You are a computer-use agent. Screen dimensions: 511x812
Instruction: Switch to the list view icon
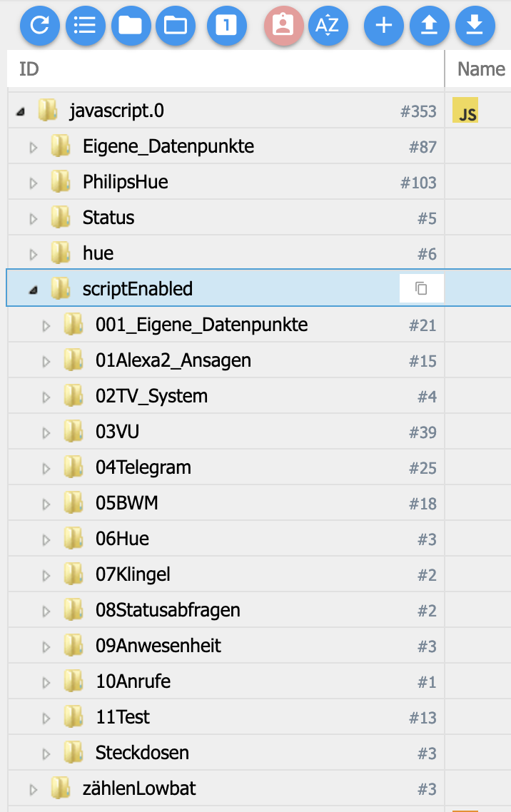point(85,26)
